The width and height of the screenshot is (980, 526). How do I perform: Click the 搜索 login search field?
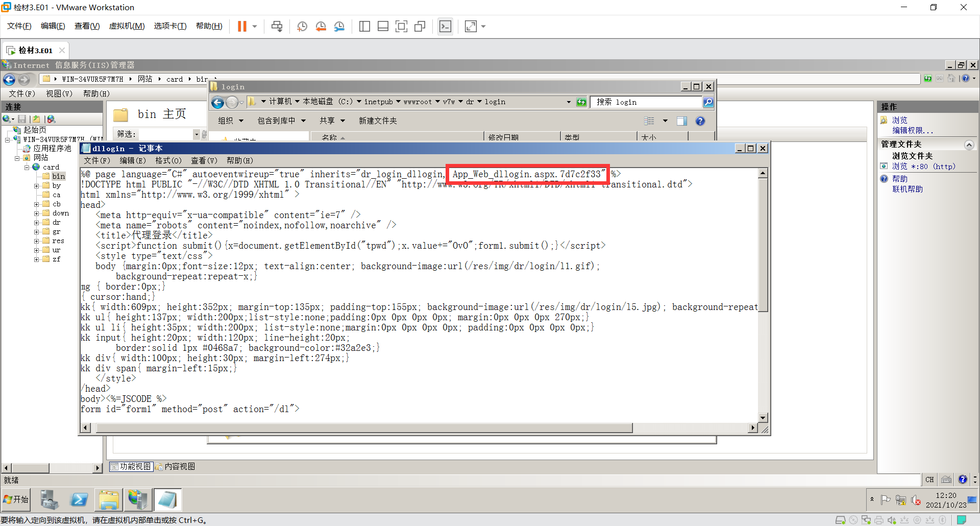pyautogui.click(x=646, y=102)
